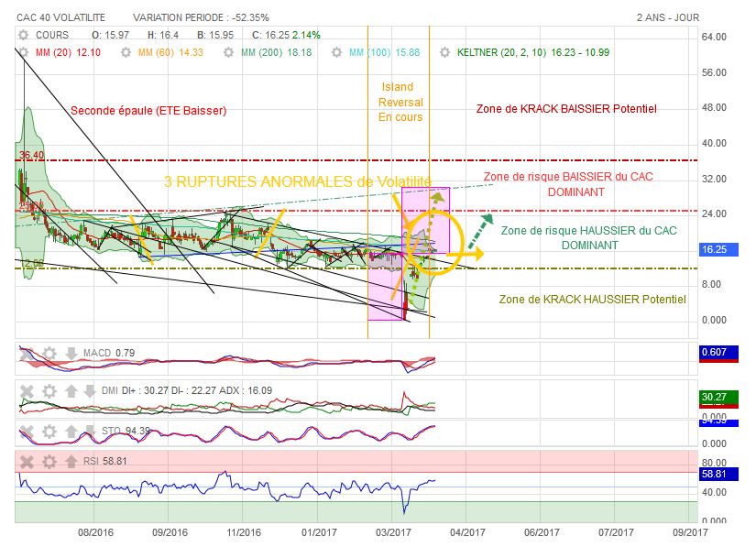756x547 pixels.
Task: Click 'Zone de risque BAISSIER du CAC' annotation
Action: (x=568, y=177)
